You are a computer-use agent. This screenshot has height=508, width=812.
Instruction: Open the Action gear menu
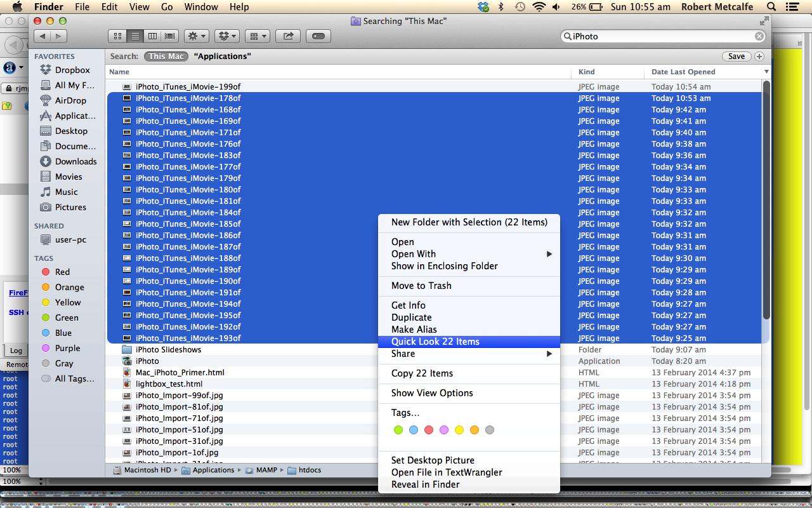click(197, 36)
